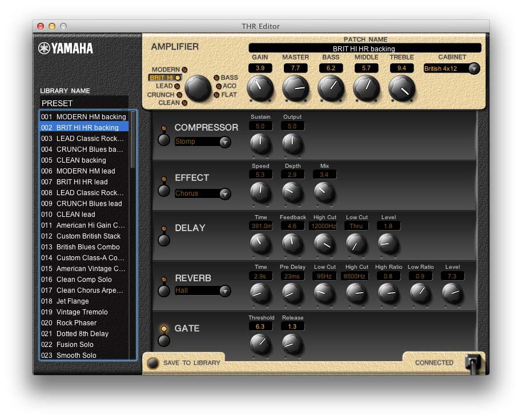Viewport: 522px width, 420px height.
Task: Select the LEAD amp type
Action: click(168, 86)
